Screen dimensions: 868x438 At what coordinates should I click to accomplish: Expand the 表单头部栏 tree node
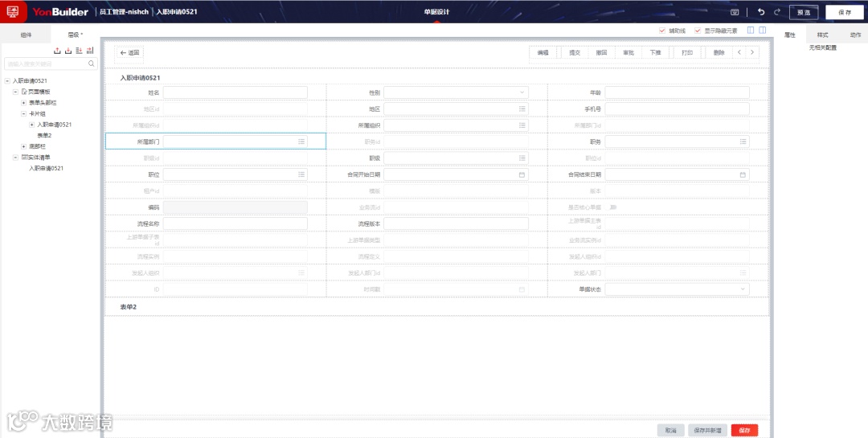[23, 102]
